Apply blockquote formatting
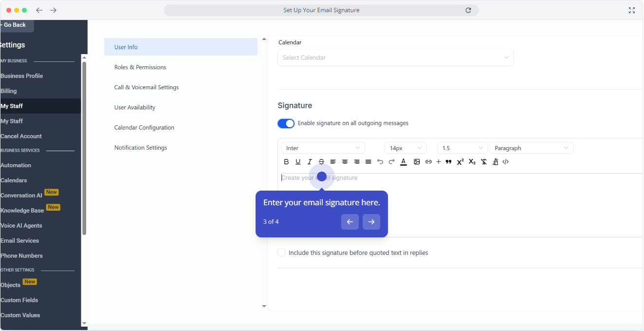 [448, 162]
